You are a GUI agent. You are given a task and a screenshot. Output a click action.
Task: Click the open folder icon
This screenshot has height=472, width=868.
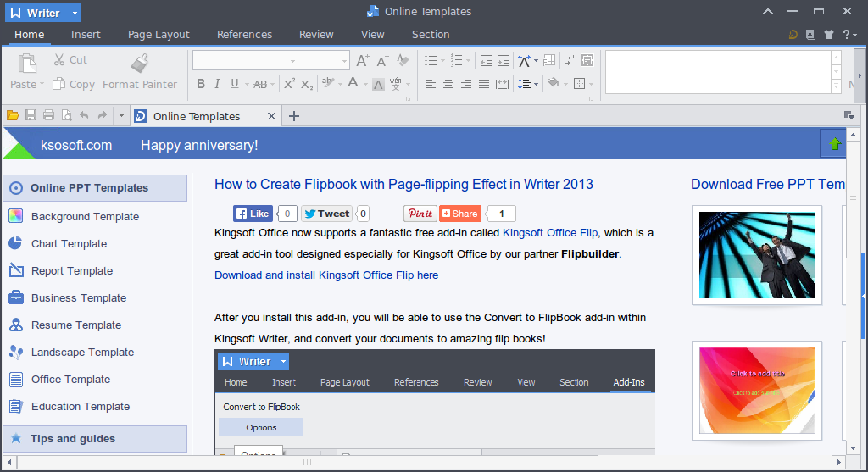13,115
